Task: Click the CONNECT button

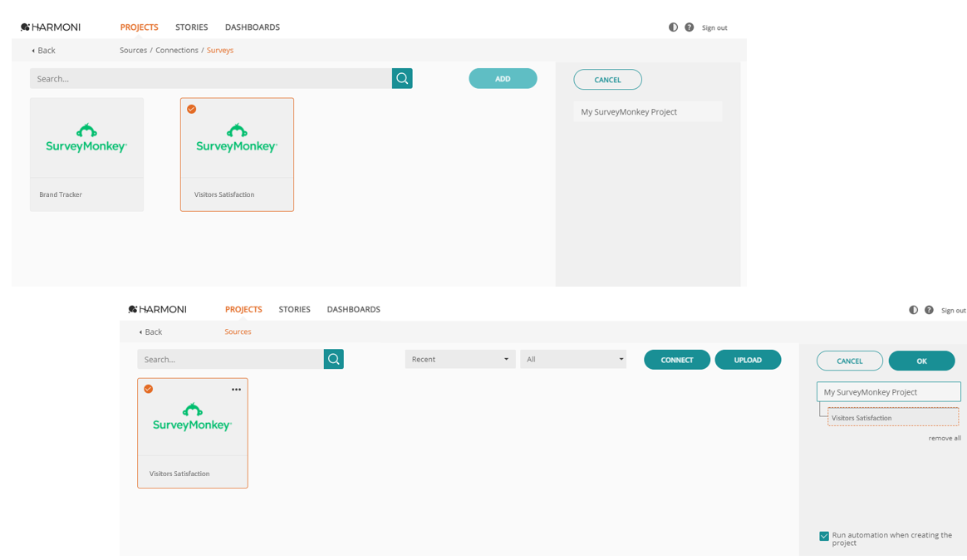Action: click(x=677, y=360)
